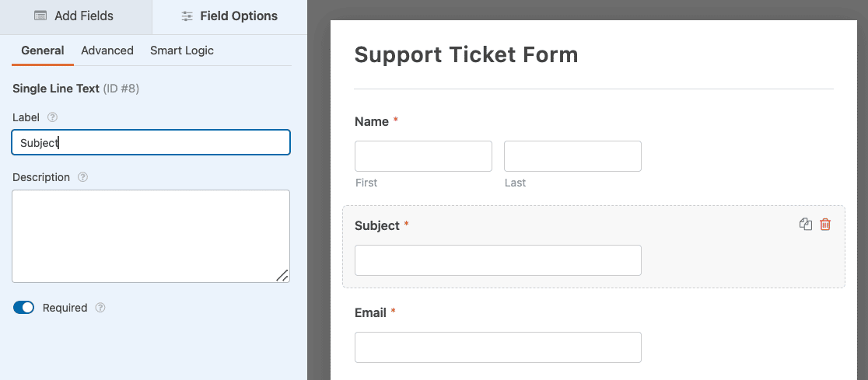Image resolution: width=868 pixels, height=380 pixels.
Task: Select the Email field in form preview
Action: point(499,347)
